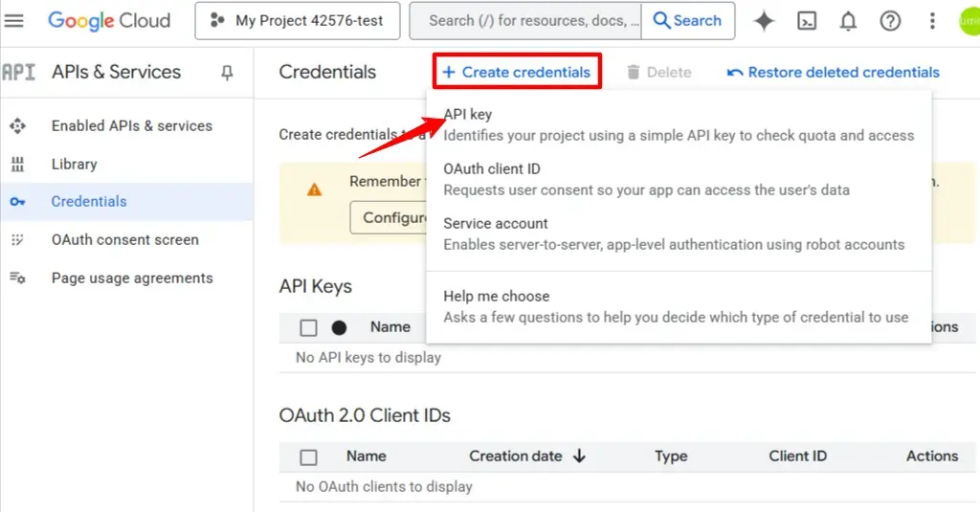Viewport: 980px width, 512px height.
Task: Click the magnifier icon in Search button
Action: coord(661,21)
